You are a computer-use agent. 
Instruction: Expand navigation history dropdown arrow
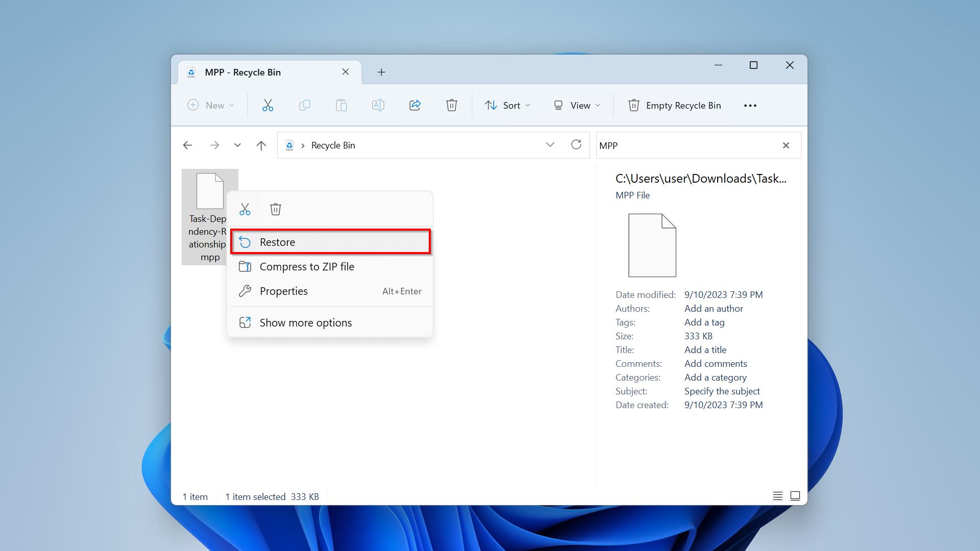237,145
